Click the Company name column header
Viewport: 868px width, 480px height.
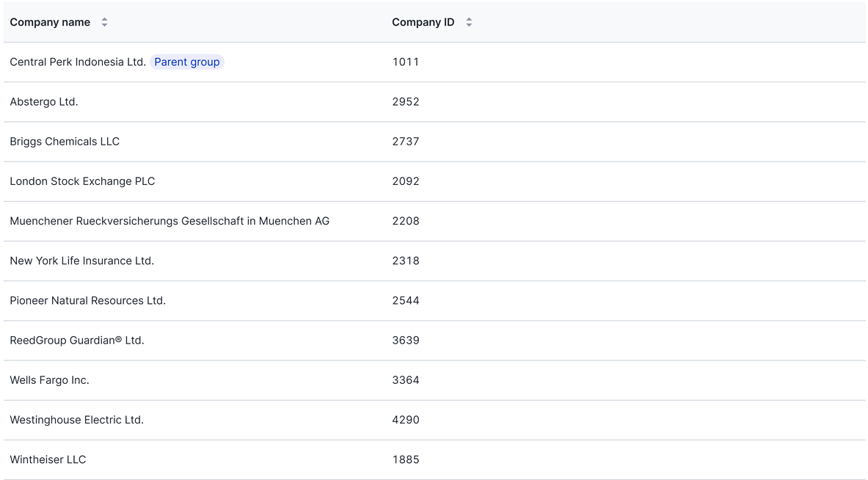pos(50,22)
